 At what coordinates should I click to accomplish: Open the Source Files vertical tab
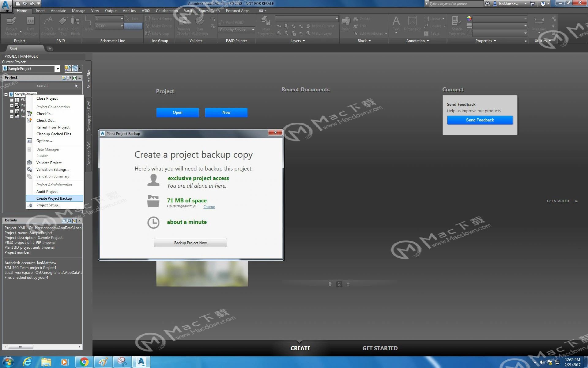tap(89, 79)
